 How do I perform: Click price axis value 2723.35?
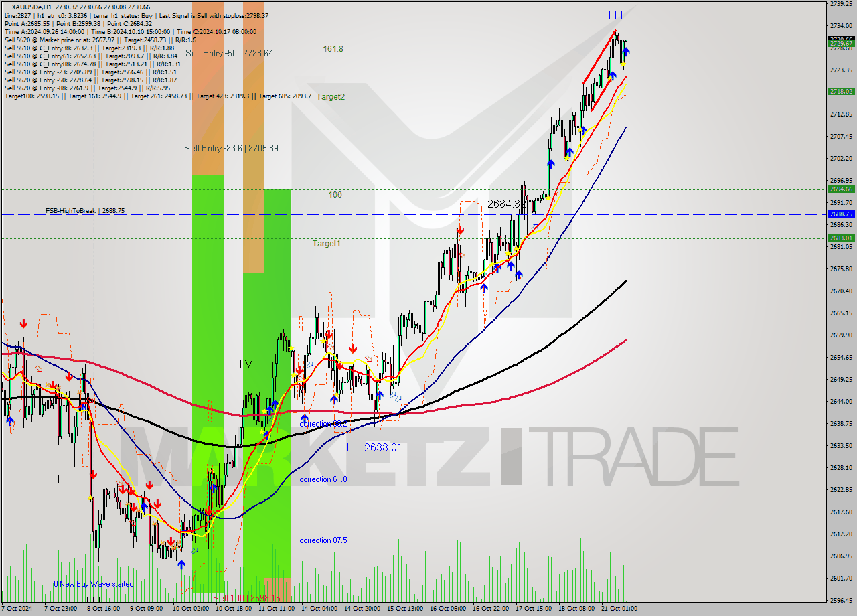click(x=841, y=70)
